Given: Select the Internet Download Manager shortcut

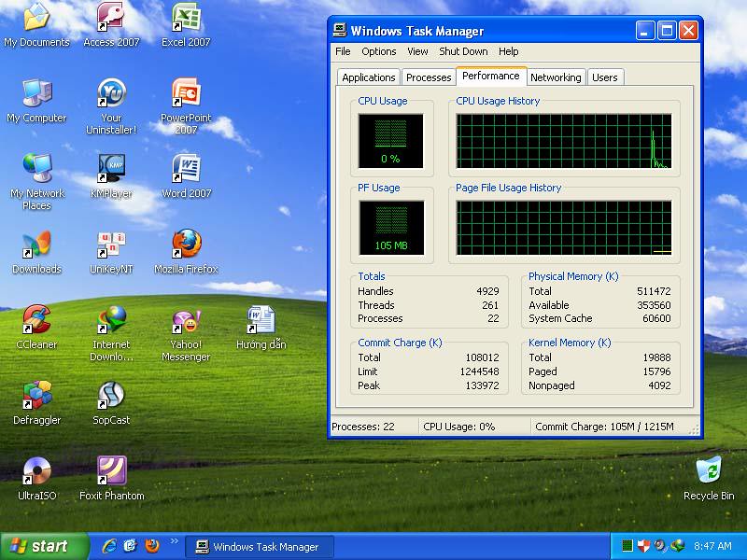Looking at the screenshot, I should (x=111, y=333).
